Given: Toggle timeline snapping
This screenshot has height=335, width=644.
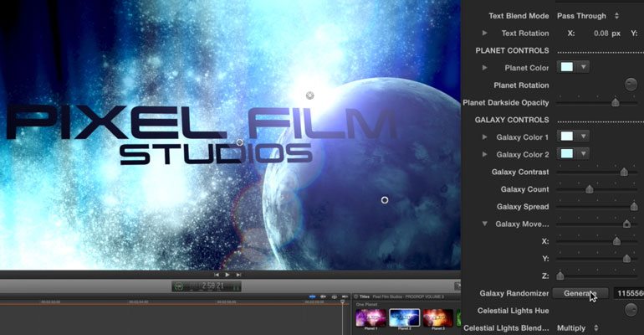Looking at the screenshot, I should (345, 296).
